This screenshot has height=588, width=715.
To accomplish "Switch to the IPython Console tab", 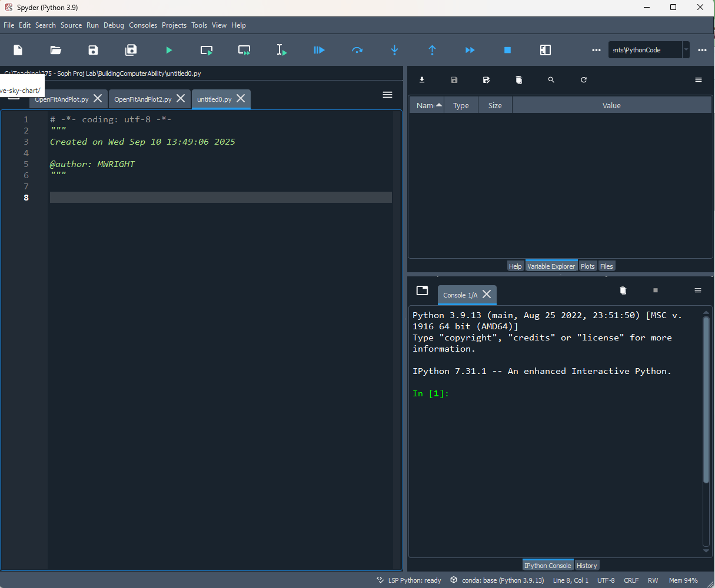I will [548, 566].
